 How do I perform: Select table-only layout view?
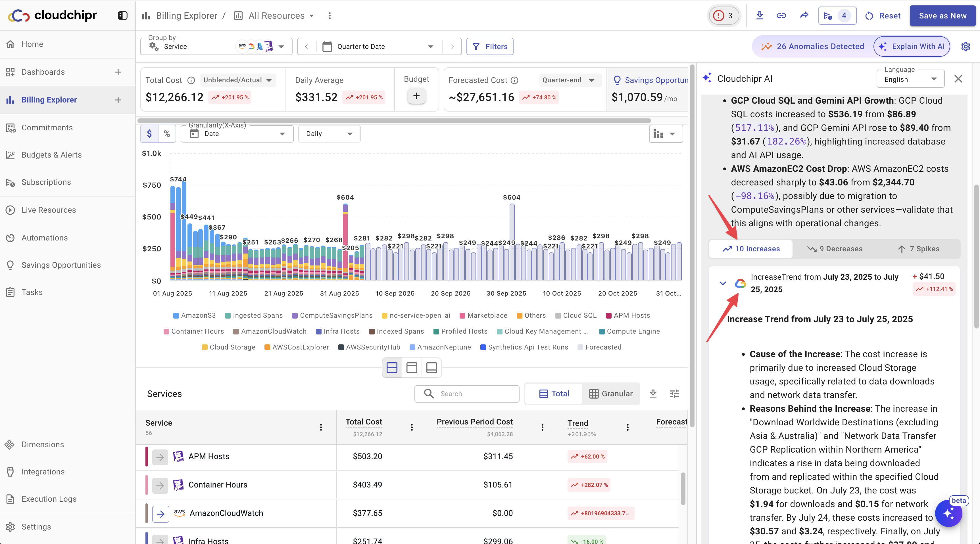pos(431,368)
